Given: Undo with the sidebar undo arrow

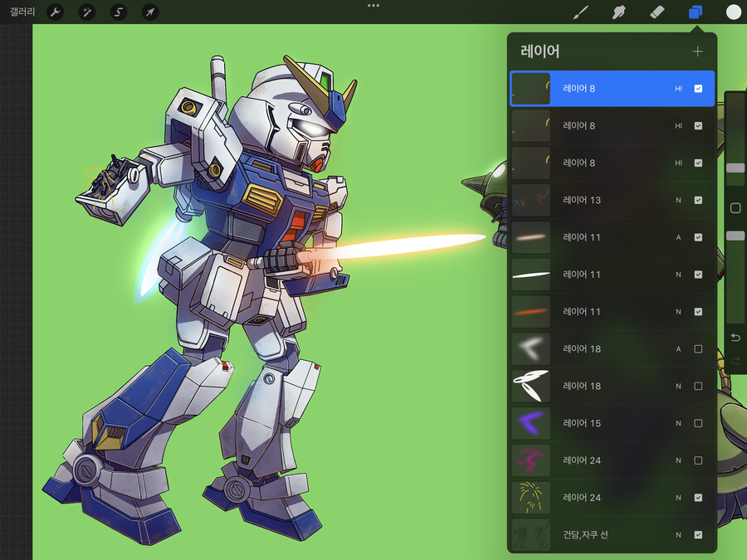Looking at the screenshot, I should pyautogui.click(x=735, y=338).
